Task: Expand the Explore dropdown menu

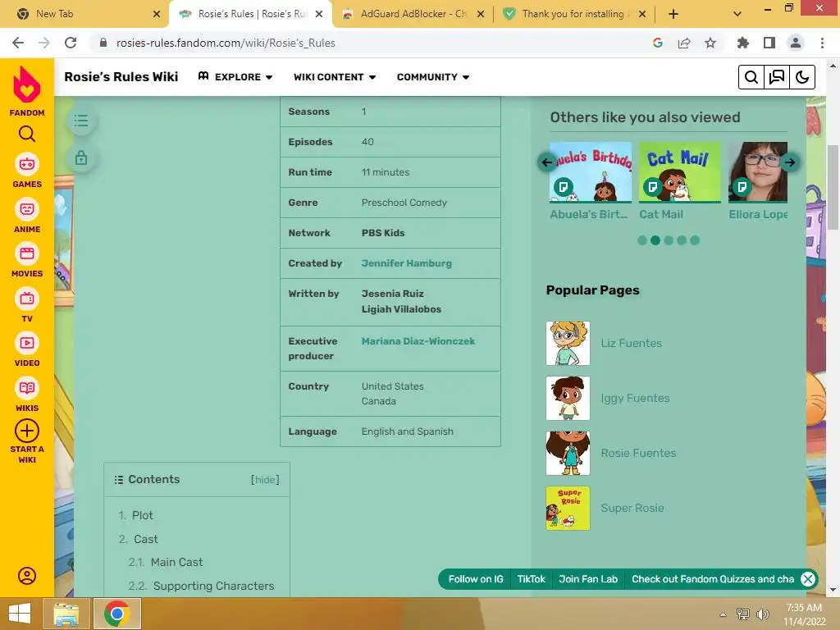Action: 235,77
